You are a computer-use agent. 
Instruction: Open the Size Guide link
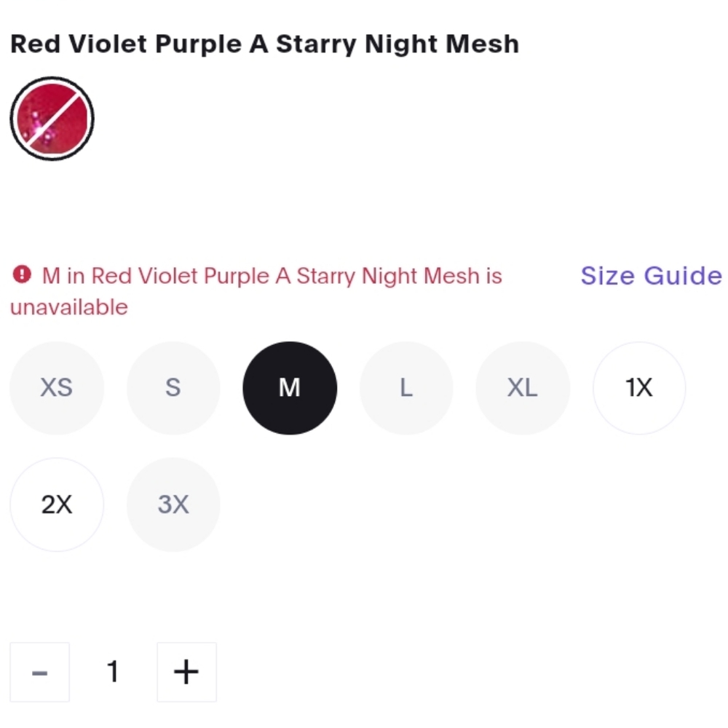[652, 276]
